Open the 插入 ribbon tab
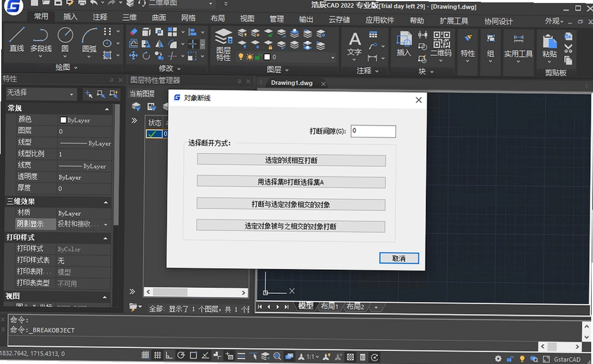593x364 pixels. tap(70, 17)
